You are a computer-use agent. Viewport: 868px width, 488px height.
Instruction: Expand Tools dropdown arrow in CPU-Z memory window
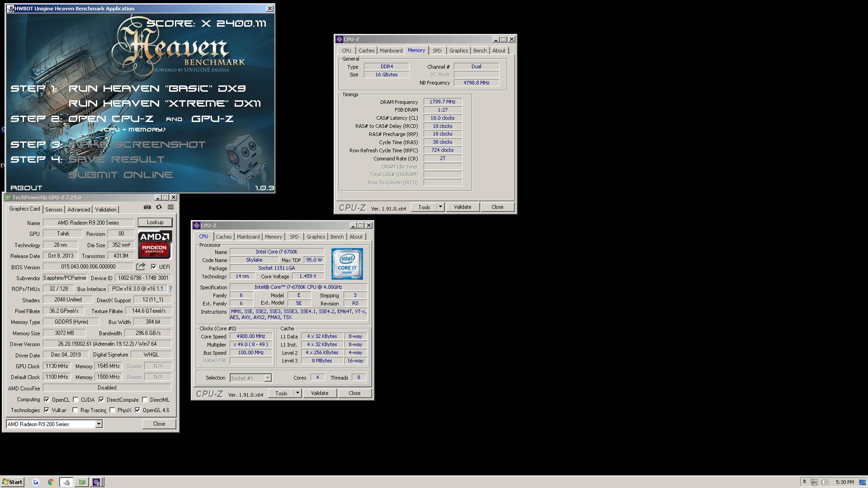pyautogui.click(x=440, y=207)
